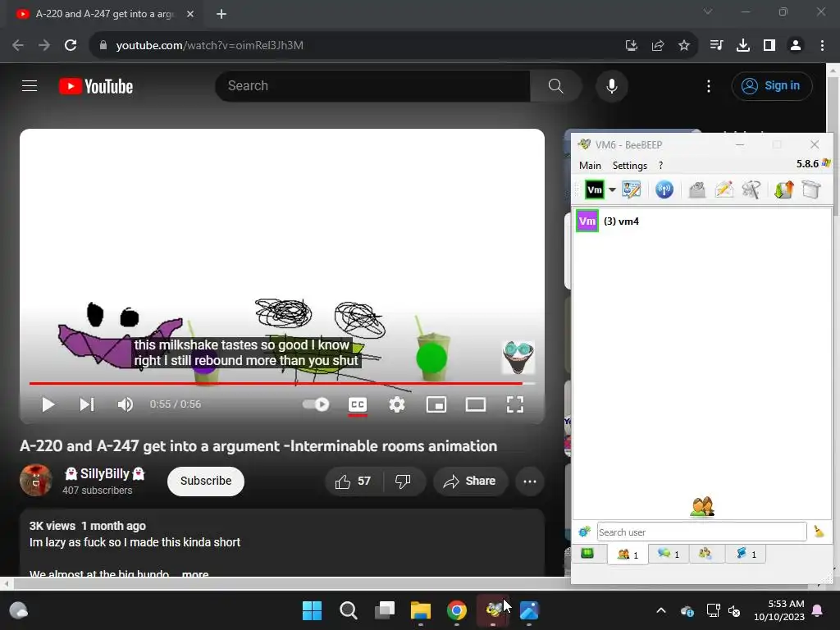Expand the description with ...more

click(195, 573)
